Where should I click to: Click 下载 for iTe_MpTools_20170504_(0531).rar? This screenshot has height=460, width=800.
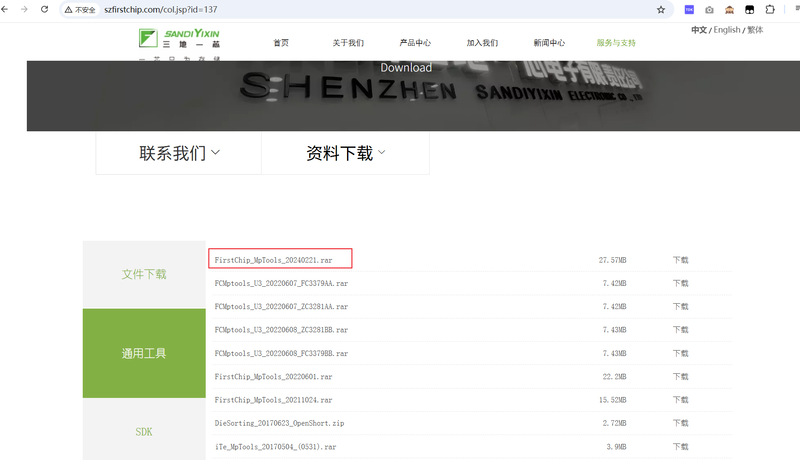coord(681,447)
